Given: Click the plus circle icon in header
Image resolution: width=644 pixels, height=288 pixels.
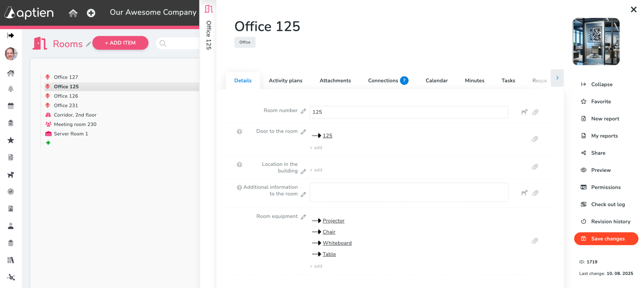Looking at the screenshot, I should (91, 13).
